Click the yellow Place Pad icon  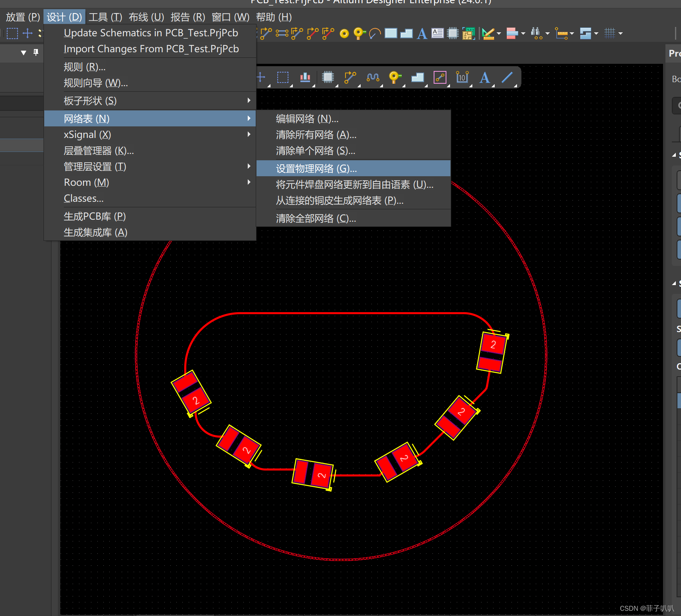click(x=344, y=34)
